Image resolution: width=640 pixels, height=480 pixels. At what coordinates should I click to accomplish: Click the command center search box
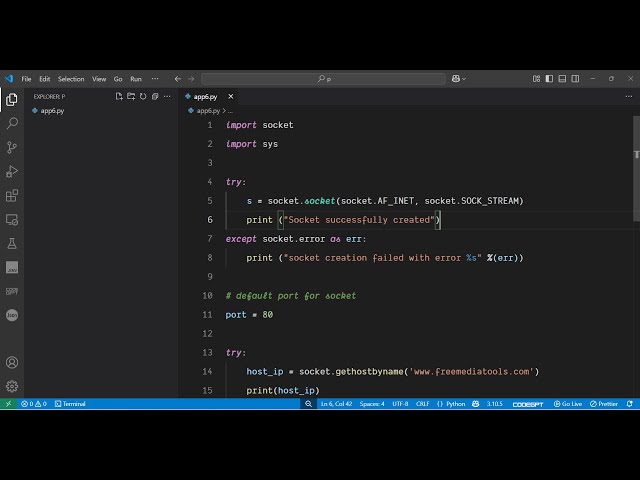coord(323,79)
